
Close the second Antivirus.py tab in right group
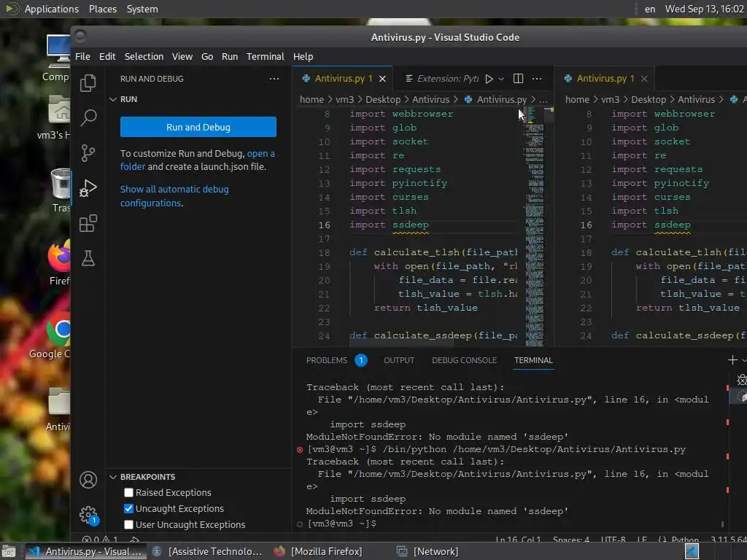click(644, 79)
